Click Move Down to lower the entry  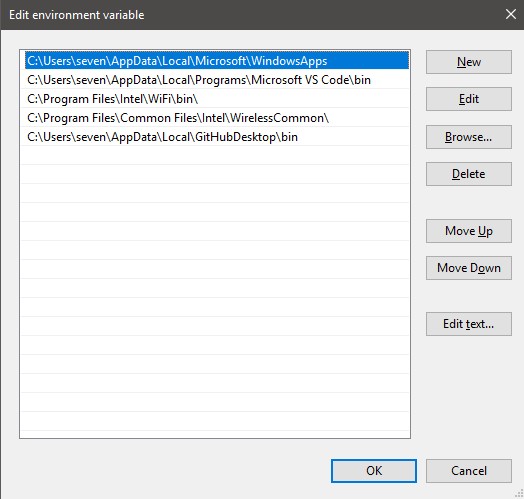coord(469,268)
